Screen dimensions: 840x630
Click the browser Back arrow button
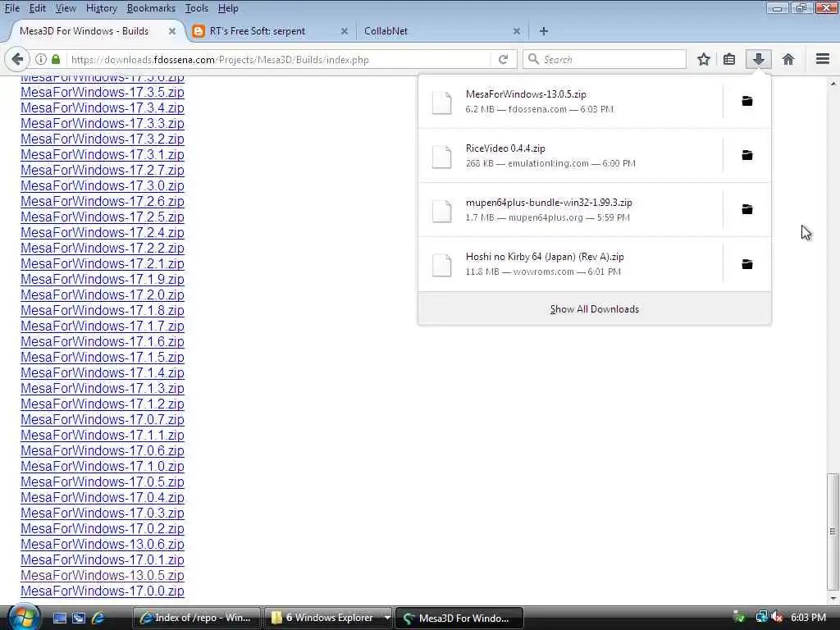pyautogui.click(x=17, y=59)
